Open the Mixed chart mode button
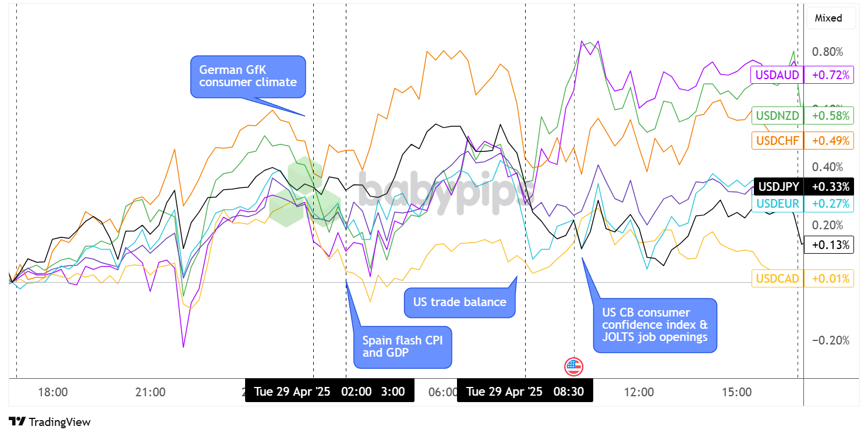This screenshot has width=868, height=437. 828,18
